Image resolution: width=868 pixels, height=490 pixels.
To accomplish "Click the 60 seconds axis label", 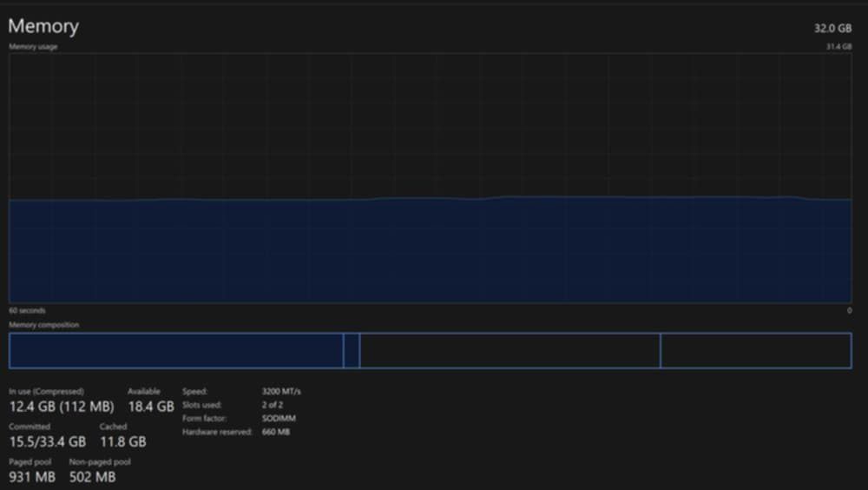I will (27, 310).
